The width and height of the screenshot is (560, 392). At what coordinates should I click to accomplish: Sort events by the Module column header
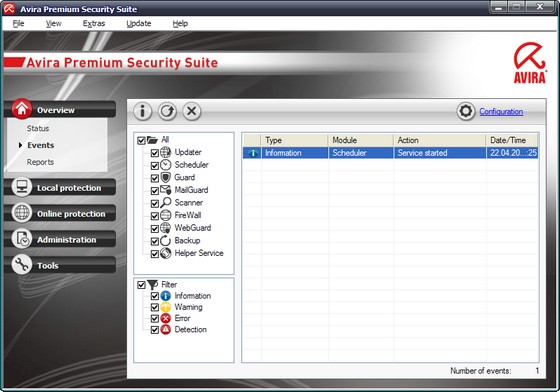pos(361,140)
